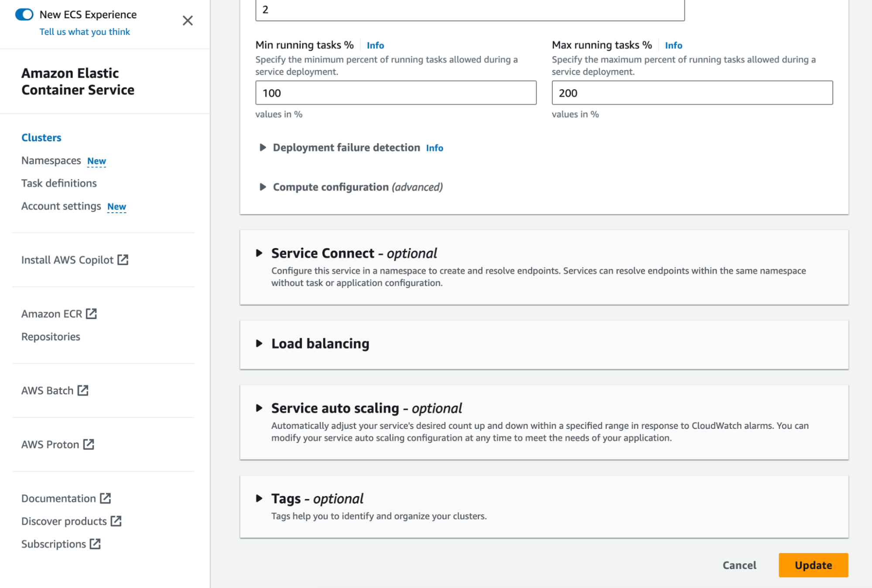
Task: Click the Amazon ECR external link icon
Action: (91, 314)
